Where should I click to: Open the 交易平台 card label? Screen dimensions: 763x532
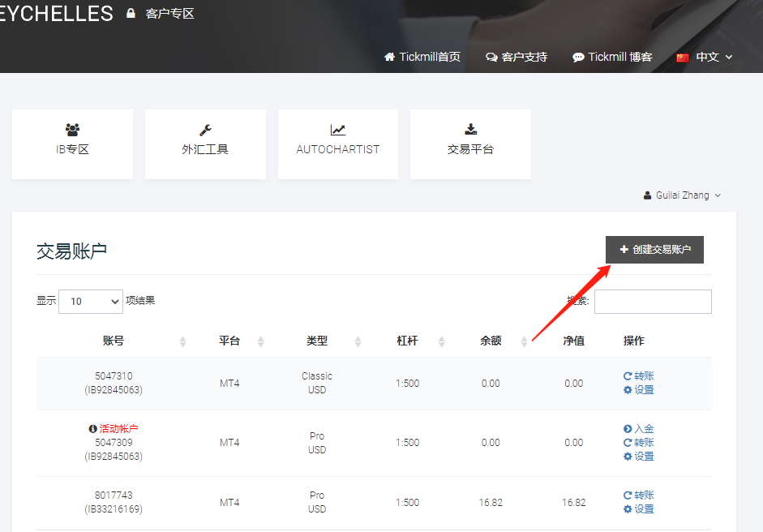pos(470,149)
